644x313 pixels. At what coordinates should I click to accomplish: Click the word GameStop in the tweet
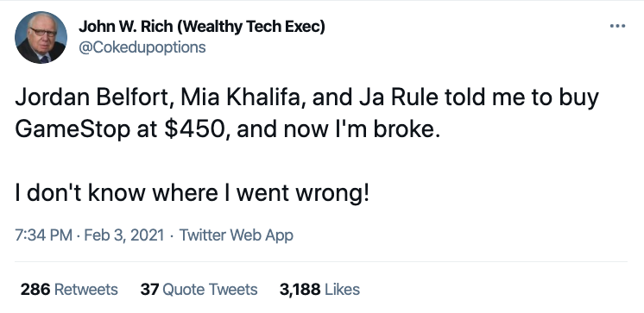(73, 129)
